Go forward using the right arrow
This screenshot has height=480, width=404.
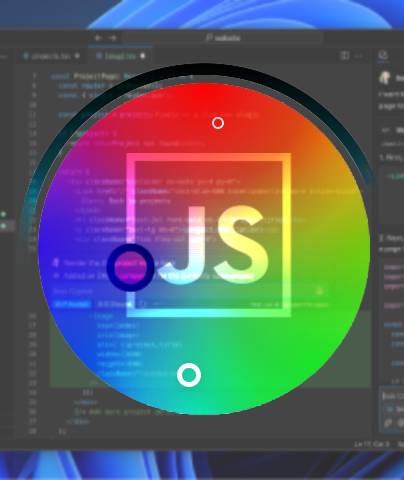click(x=113, y=38)
